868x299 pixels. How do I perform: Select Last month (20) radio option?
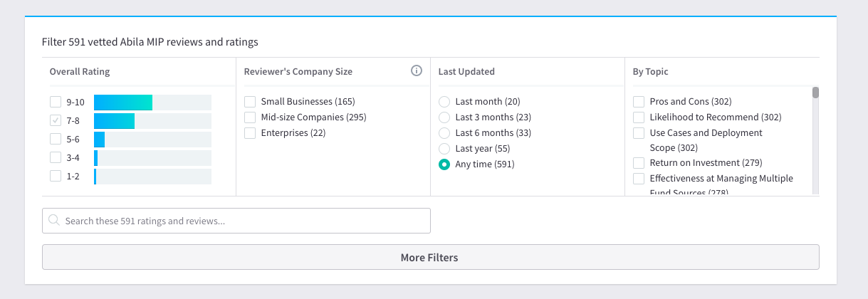tap(444, 102)
